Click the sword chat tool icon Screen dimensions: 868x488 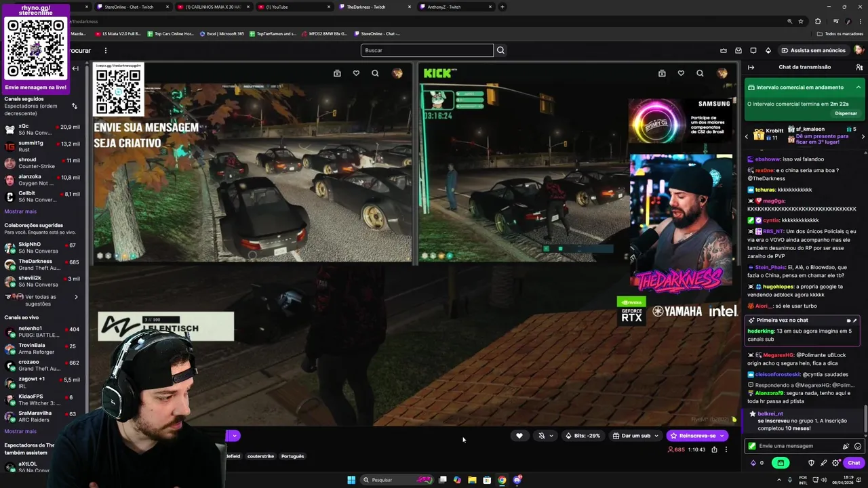824,463
